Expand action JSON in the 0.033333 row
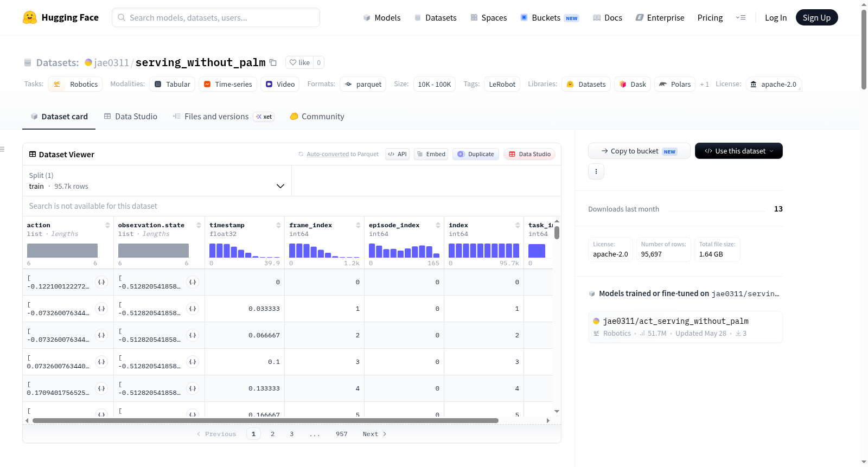Viewport: 868px width, 467px height. click(101, 309)
